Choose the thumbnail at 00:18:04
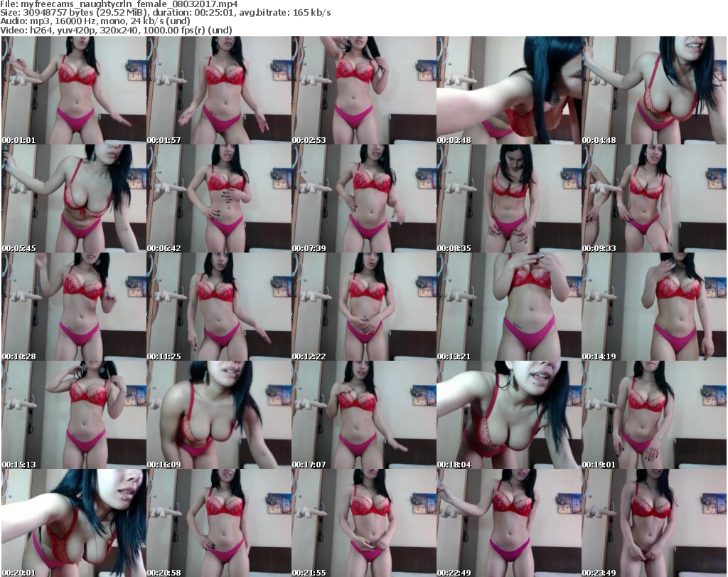The width and height of the screenshot is (728, 577). point(509,415)
